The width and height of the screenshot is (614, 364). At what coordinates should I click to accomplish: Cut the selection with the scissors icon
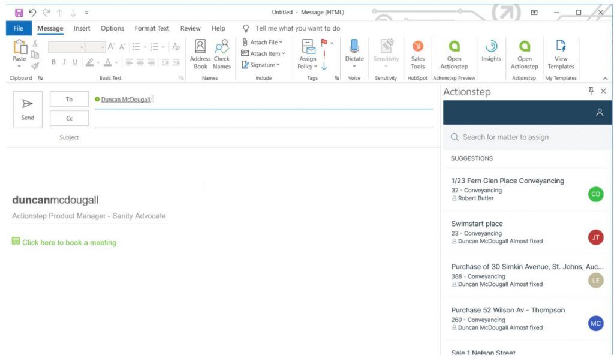click(35, 43)
